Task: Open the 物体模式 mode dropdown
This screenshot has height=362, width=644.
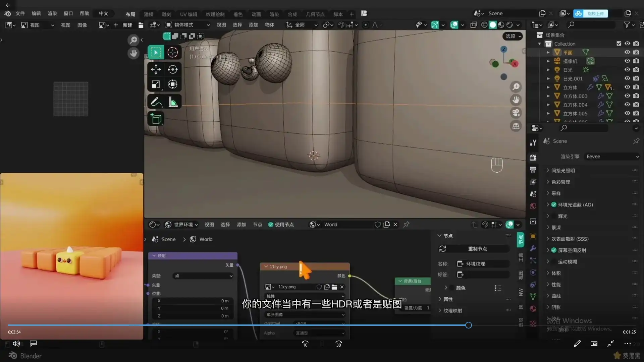Action: click(188, 25)
